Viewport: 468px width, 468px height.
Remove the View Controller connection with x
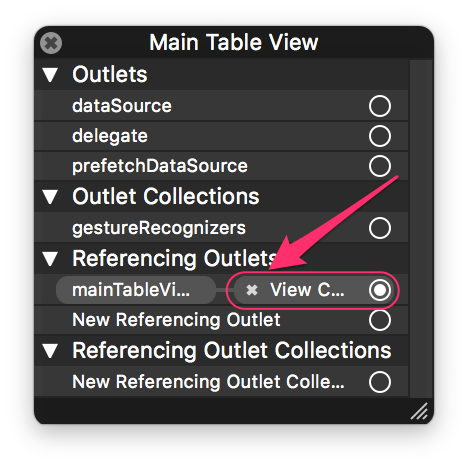[252, 290]
